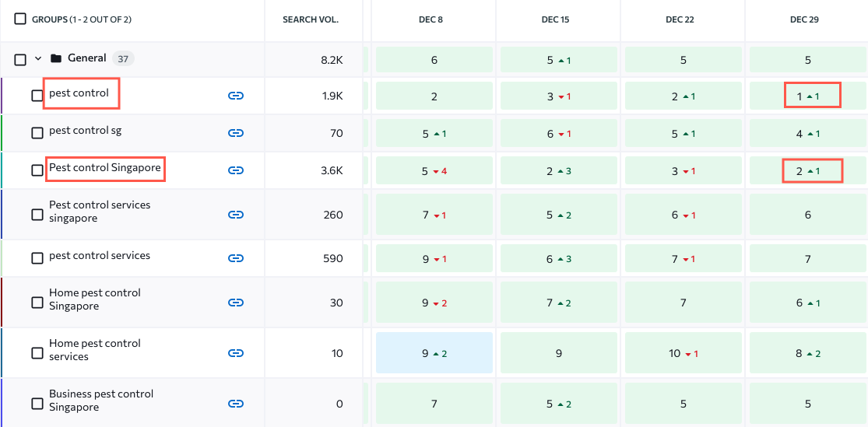Image resolution: width=868 pixels, height=427 pixels.
Task: Open link icon for pest control sg
Action: [236, 133]
